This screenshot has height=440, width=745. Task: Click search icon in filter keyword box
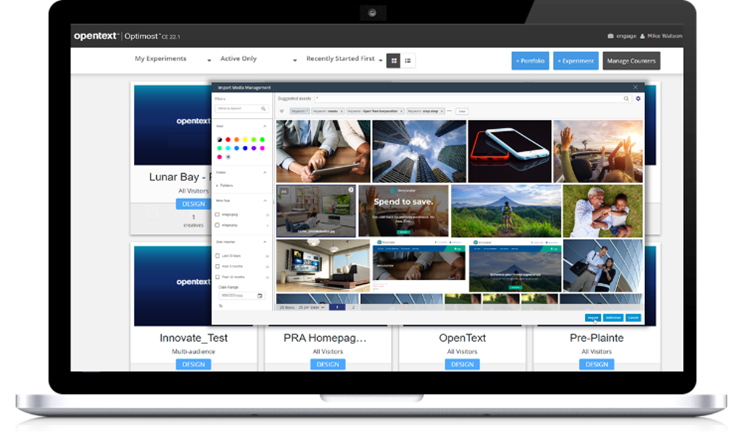click(263, 109)
